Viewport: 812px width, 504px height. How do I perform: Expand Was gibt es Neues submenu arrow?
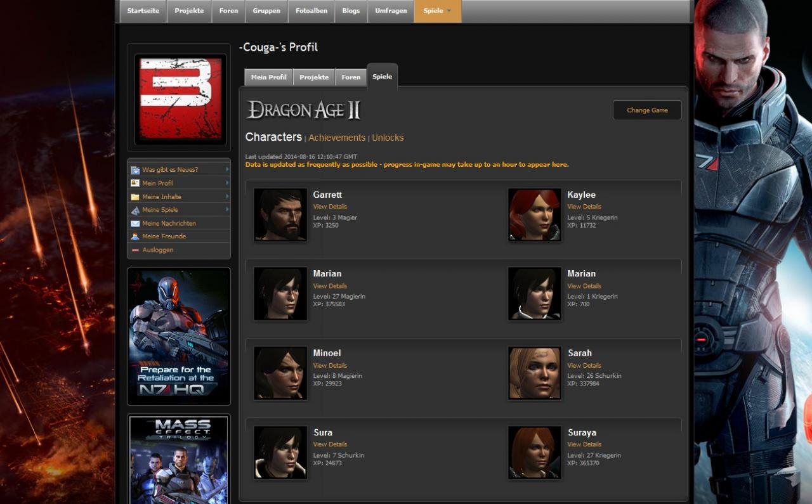coord(227,169)
